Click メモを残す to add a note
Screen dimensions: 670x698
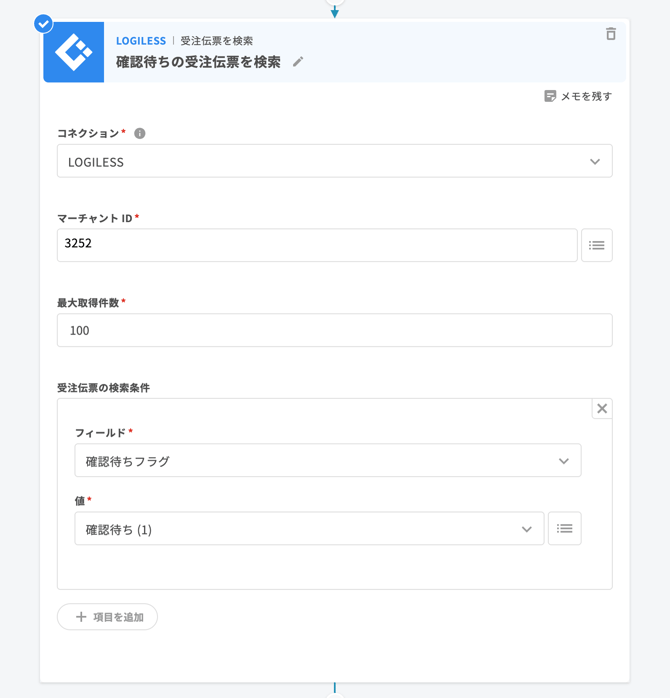[578, 96]
